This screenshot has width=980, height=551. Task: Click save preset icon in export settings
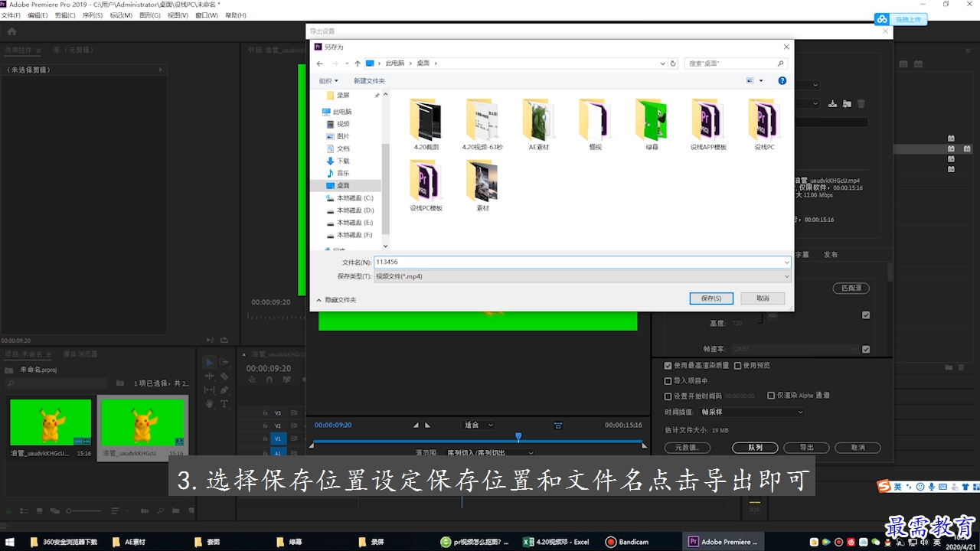point(833,104)
